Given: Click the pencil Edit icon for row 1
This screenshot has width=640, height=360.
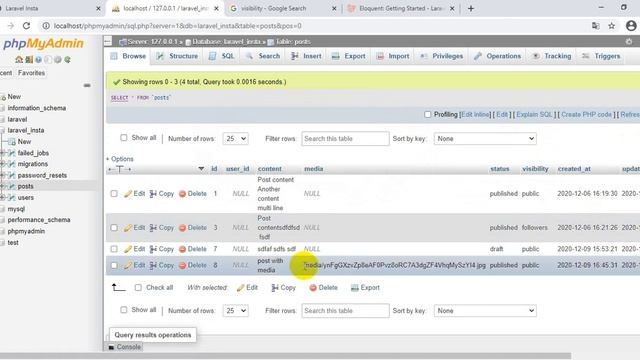Looking at the screenshot, I should [128, 193].
